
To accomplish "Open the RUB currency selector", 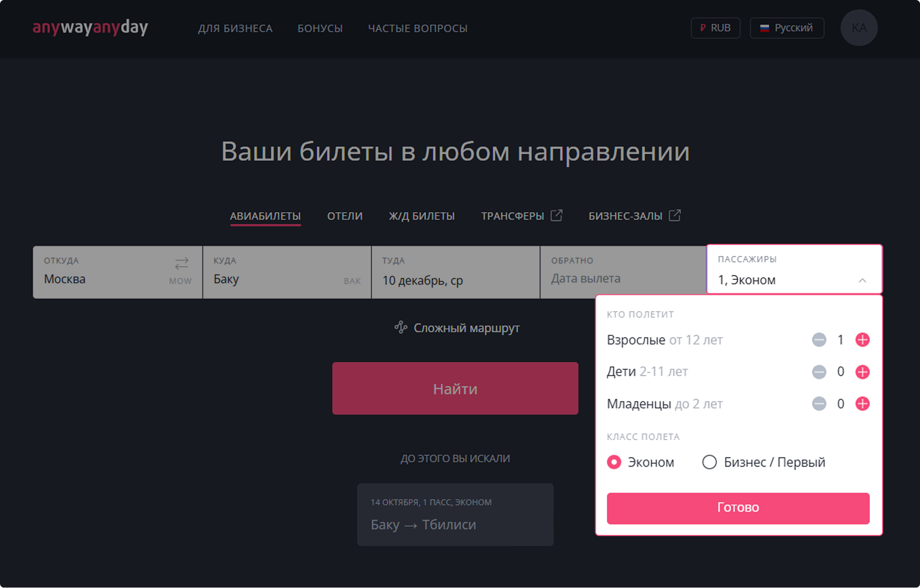I will [x=715, y=28].
